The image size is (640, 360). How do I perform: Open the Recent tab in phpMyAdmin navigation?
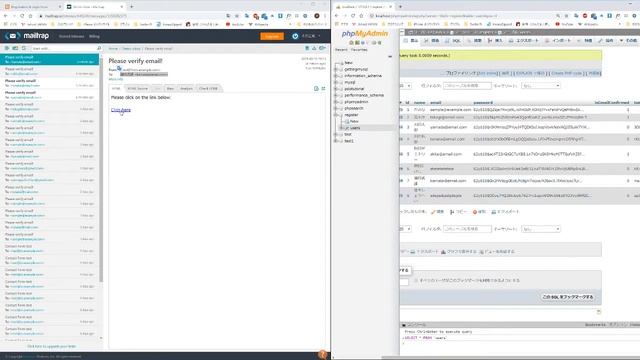(341, 50)
